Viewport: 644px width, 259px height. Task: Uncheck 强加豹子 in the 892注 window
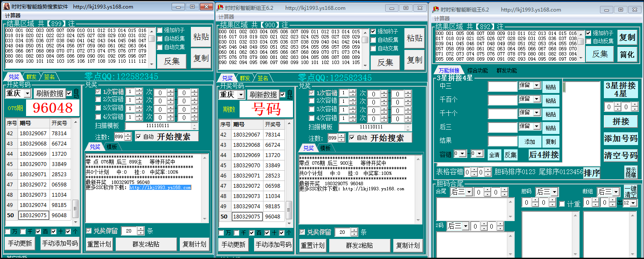pyautogui.click(x=589, y=33)
